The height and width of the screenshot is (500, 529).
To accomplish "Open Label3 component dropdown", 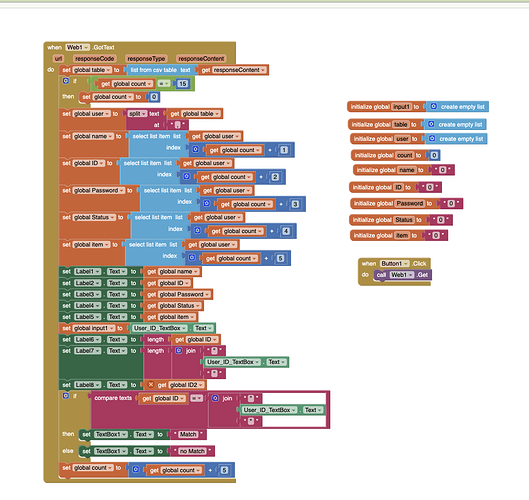I will click(x=88, y=294).
